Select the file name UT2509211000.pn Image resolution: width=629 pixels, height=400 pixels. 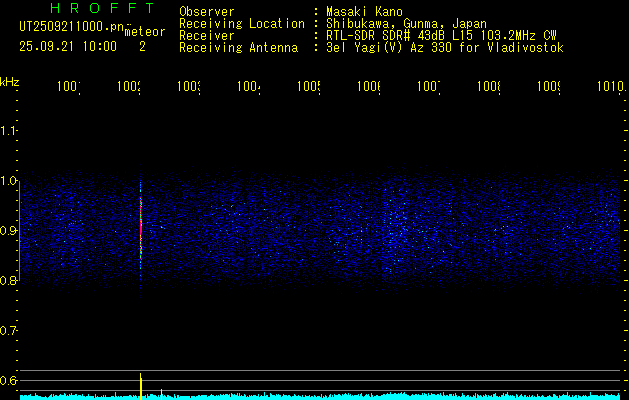71,27
